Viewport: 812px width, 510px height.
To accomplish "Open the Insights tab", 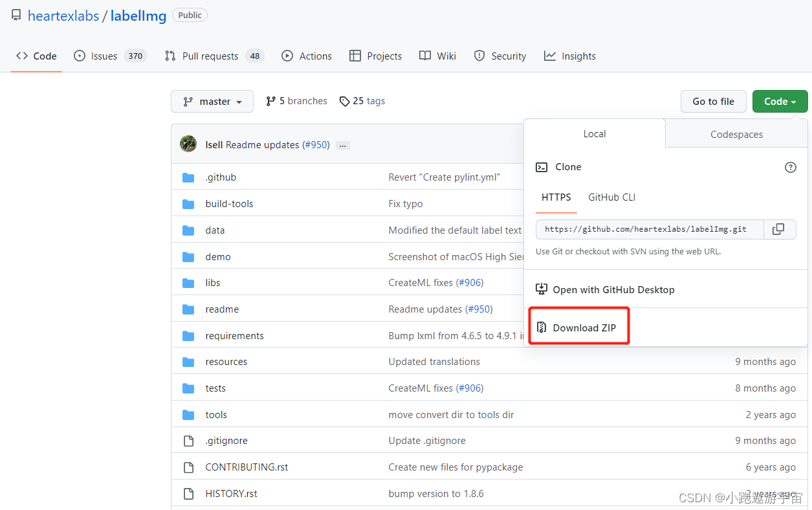I will (570, 56).
